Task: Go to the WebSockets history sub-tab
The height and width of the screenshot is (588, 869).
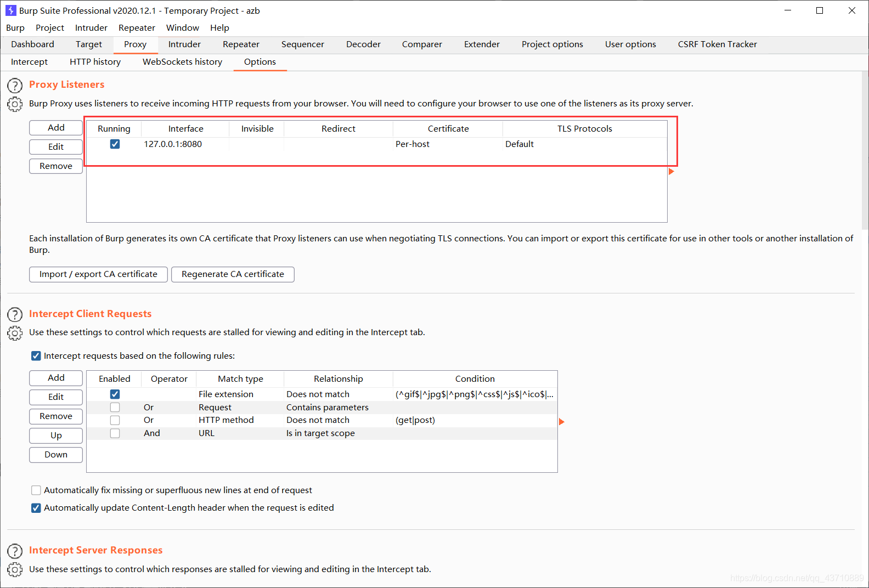Action: tap(182, 62)
